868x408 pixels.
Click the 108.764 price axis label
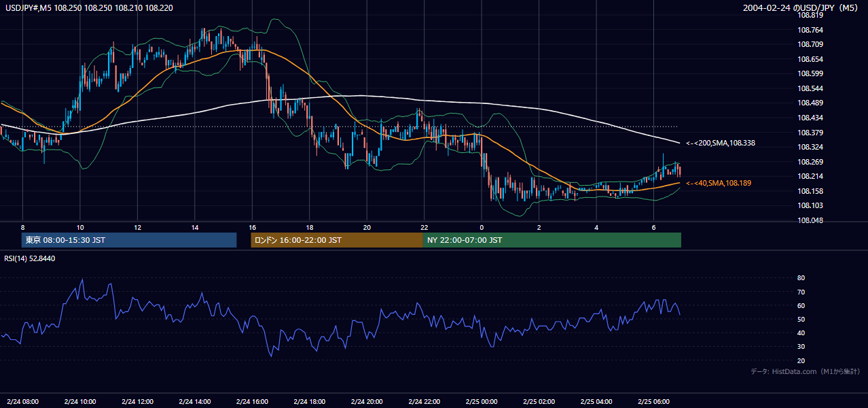pyautogui.click(x=810, y=30)
